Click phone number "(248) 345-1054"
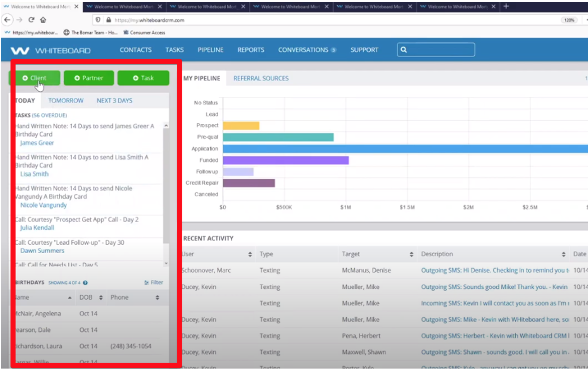This screenshot has height=369, width=588. pyautogui.click(x=131, y=346)
